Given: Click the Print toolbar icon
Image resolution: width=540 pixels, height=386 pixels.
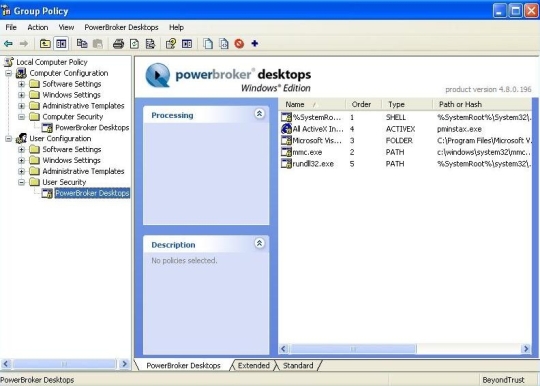Looking at the screenshot, I should [x=118, y=44].
